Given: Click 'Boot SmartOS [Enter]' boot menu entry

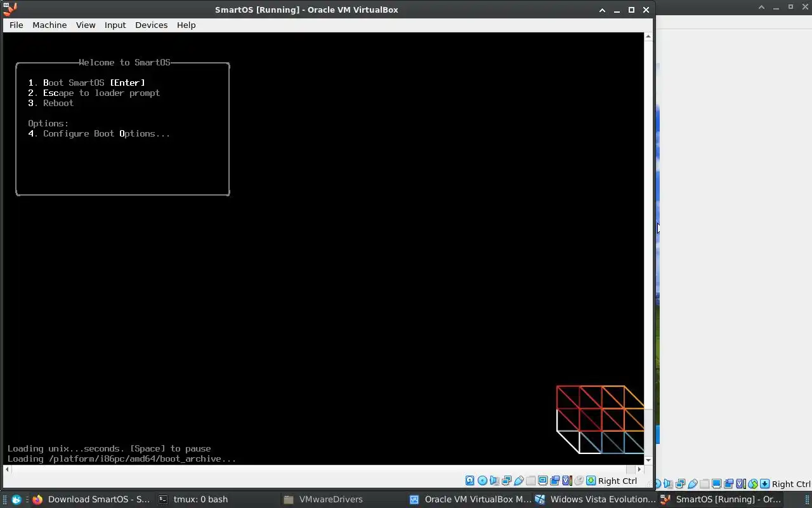Looking at the screenshot, I should tap(86, 83).
